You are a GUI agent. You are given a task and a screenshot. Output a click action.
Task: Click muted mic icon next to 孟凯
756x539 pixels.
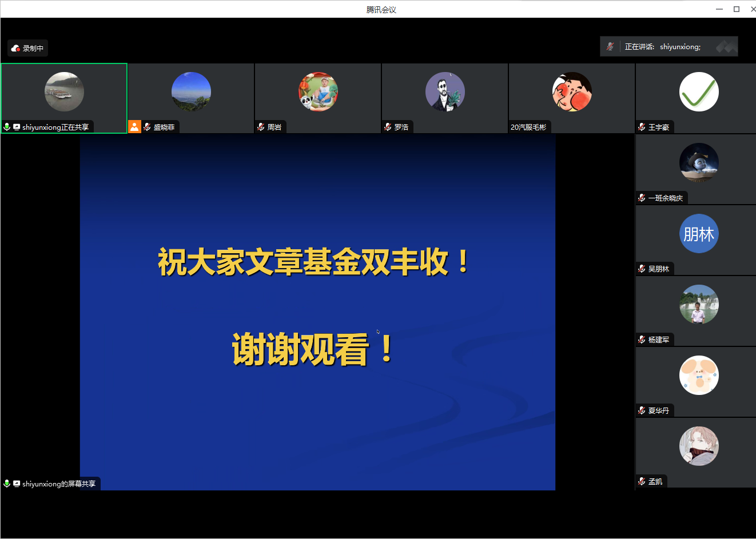click(x=642, y=481)
